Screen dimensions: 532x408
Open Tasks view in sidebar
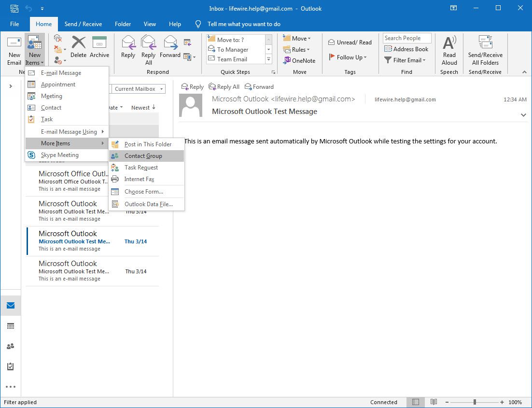pyautogui.click(x=11, y=366)
